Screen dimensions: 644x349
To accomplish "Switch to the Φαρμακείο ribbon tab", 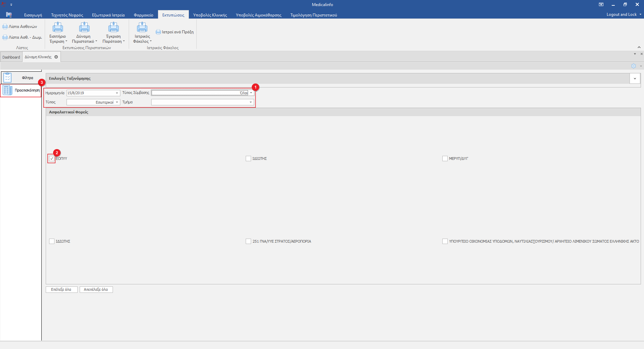I will [x=143, y=15].
